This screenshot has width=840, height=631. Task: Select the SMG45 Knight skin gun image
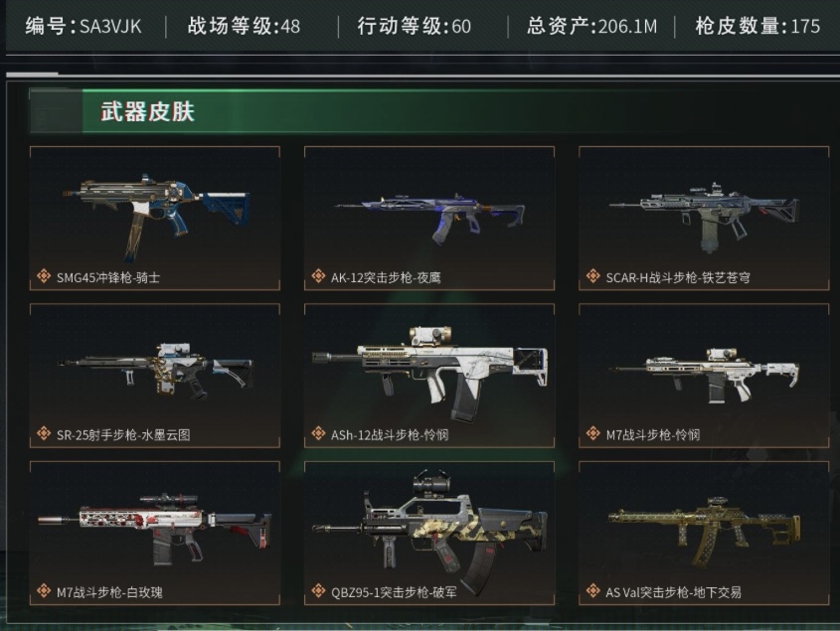click(x=156, y=216)
